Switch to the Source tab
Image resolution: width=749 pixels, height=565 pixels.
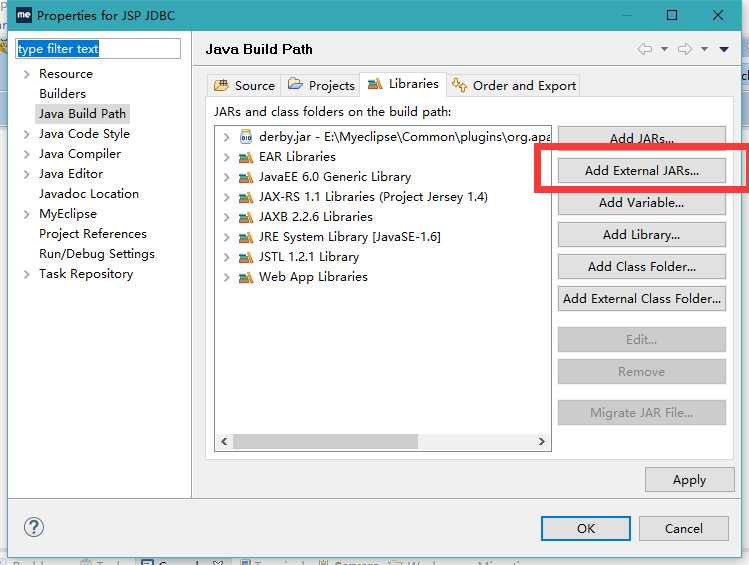244,85
